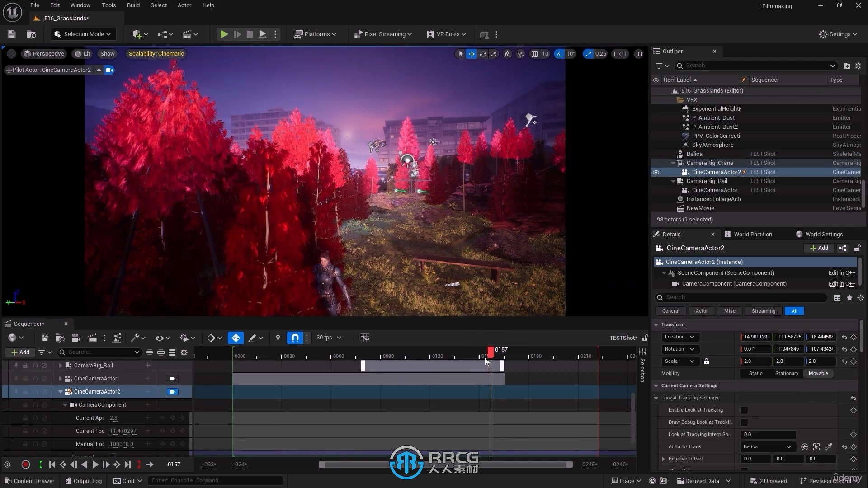Open the Selection Mode dropdown
This screenshot has width=868, height=488.
83,34
